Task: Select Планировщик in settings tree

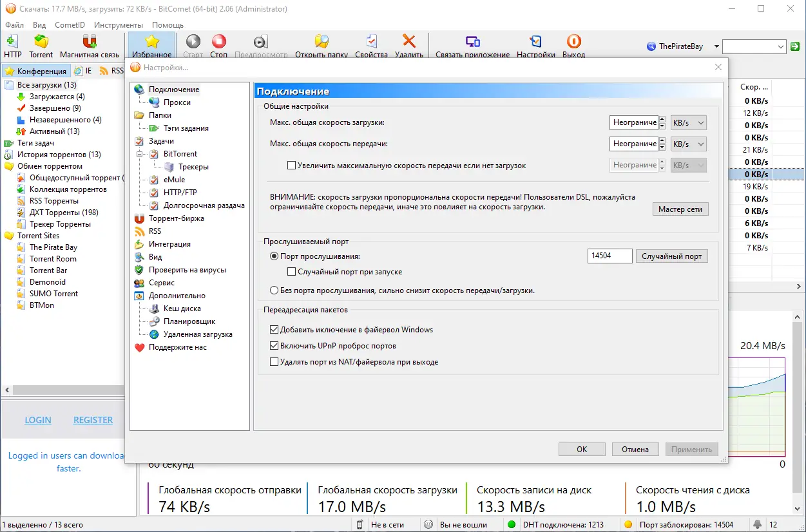Action: point(189,321)
